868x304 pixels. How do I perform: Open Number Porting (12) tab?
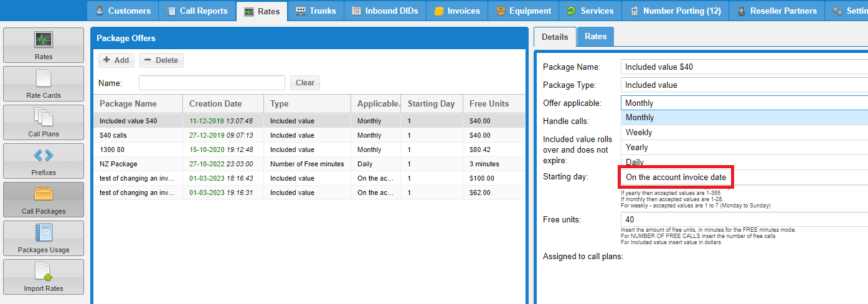(x=675, y=11)
